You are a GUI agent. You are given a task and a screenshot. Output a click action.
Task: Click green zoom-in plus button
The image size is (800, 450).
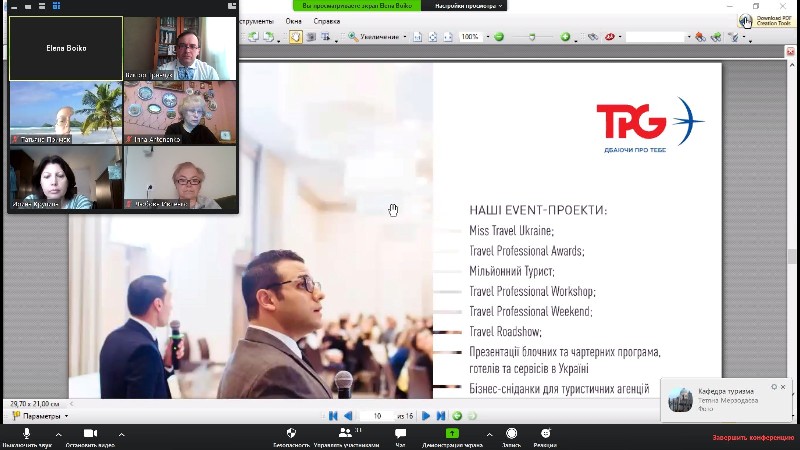[565, 37]
